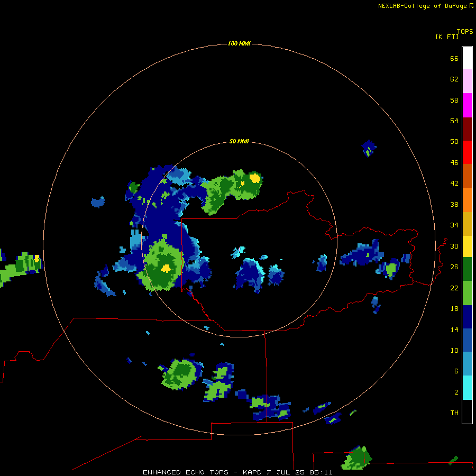This screenshot has height=476, width=476.
Task: Click the "KAPD" station identifier in caption
Action: (252, 472)
